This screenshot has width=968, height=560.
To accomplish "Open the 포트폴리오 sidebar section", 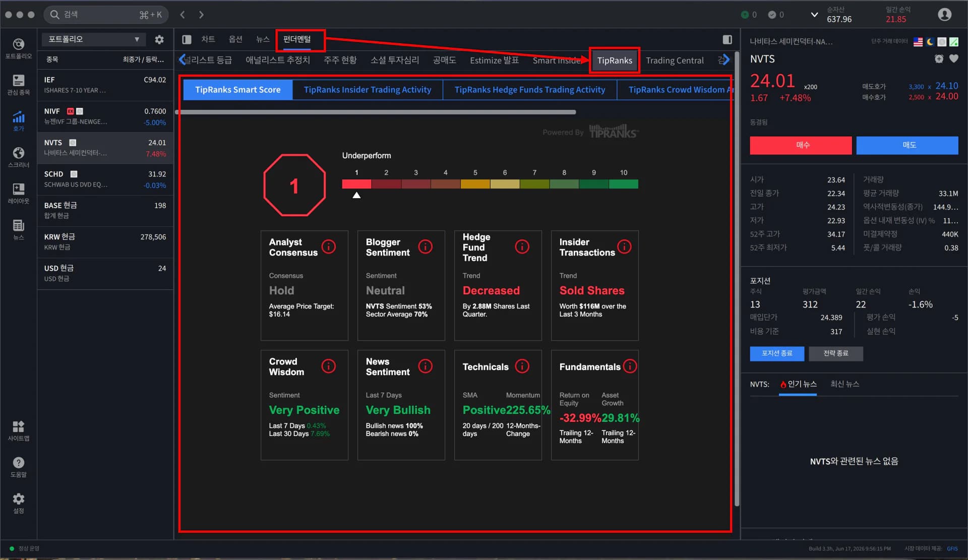I will pos(19,48).
